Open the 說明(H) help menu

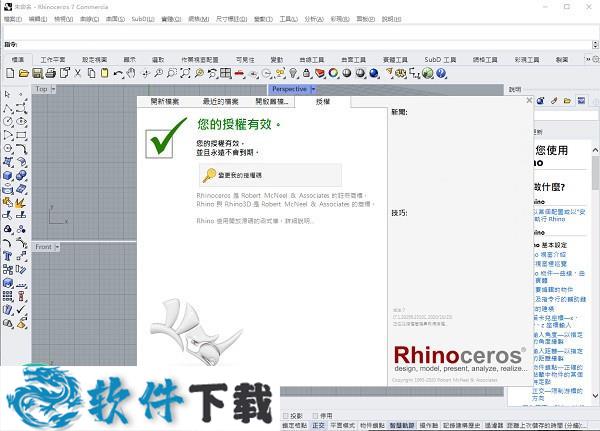[391, 19]
